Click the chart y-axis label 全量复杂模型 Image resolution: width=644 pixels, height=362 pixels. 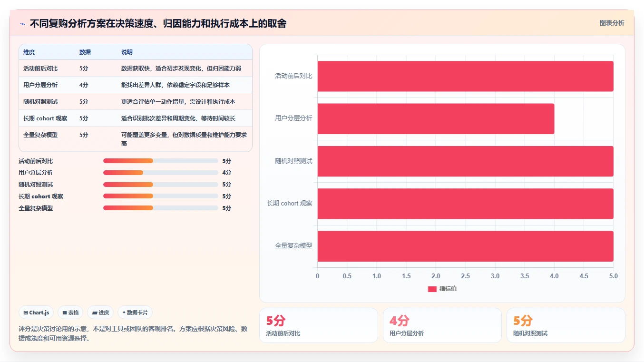(293, 245)
